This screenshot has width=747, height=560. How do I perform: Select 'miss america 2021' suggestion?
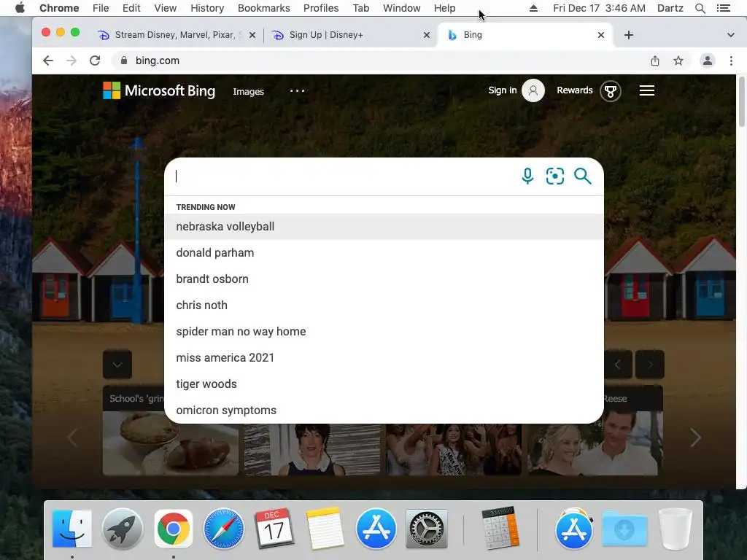click(x=384, y=357)
